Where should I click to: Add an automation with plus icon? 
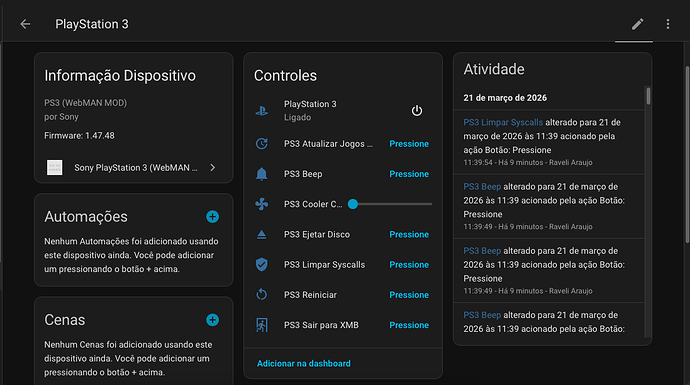tap(213, 216)
